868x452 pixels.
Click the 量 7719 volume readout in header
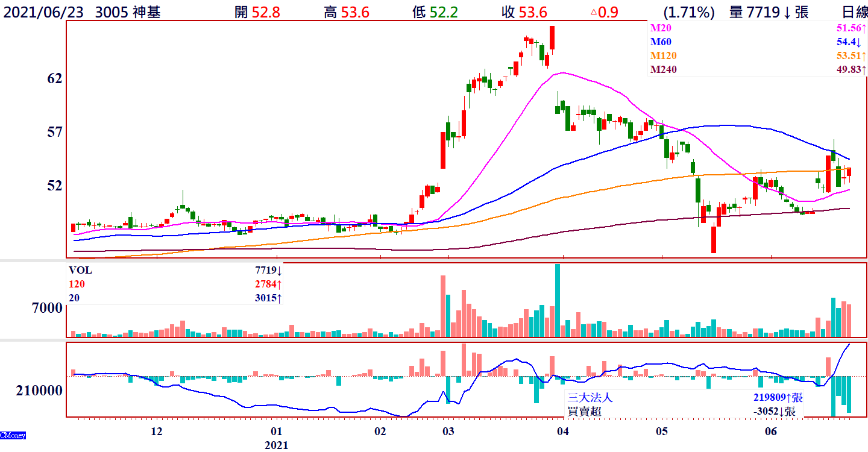(769, 12)
